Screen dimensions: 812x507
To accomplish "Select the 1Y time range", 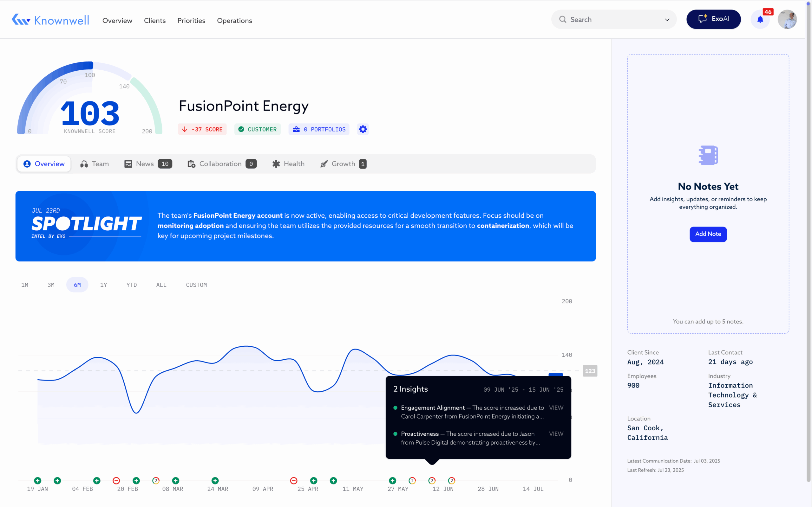I will coord(103,285).
